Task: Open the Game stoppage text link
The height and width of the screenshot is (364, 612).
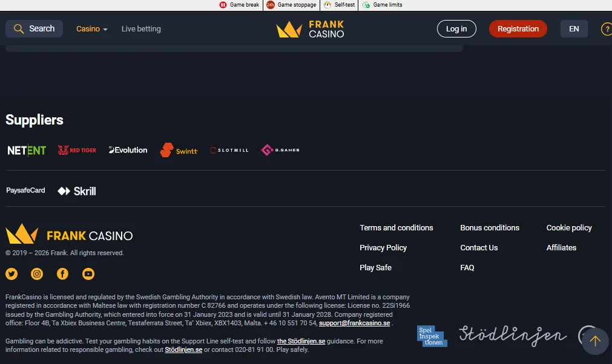Action: (x=297, y=5)
